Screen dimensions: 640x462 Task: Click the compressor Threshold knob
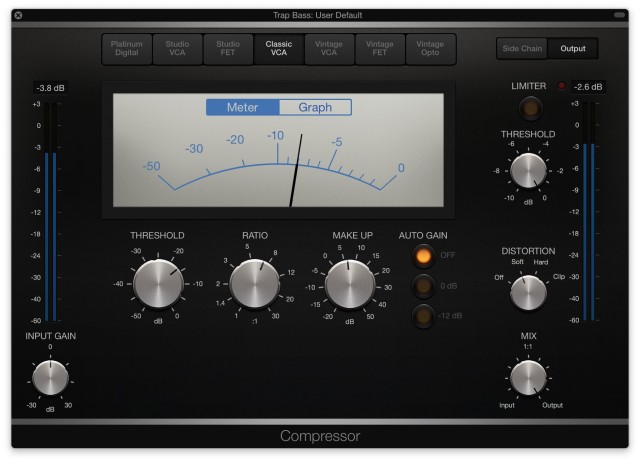pos(158,282)
